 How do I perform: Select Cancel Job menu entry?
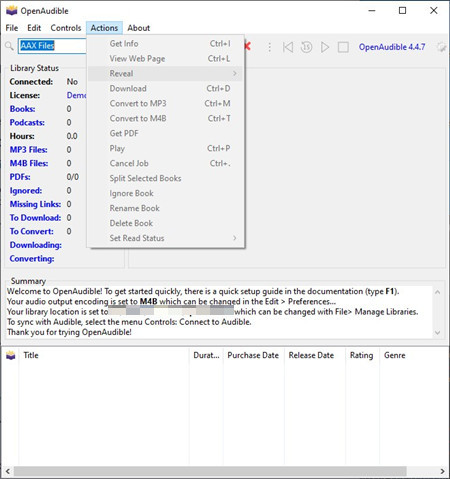pos(166,164)
